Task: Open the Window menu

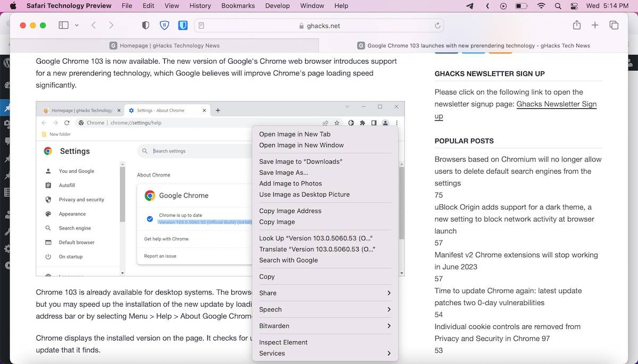Action: click(312, 6)
